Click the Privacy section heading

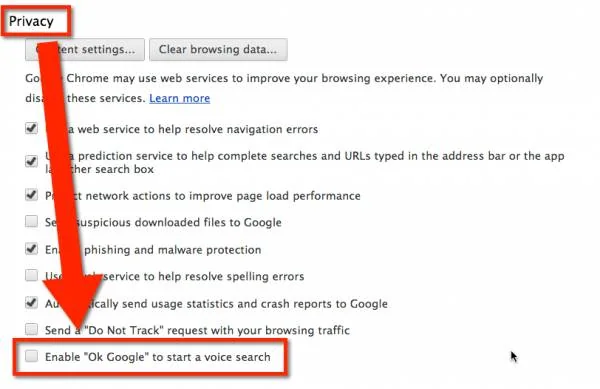[31, 21]
